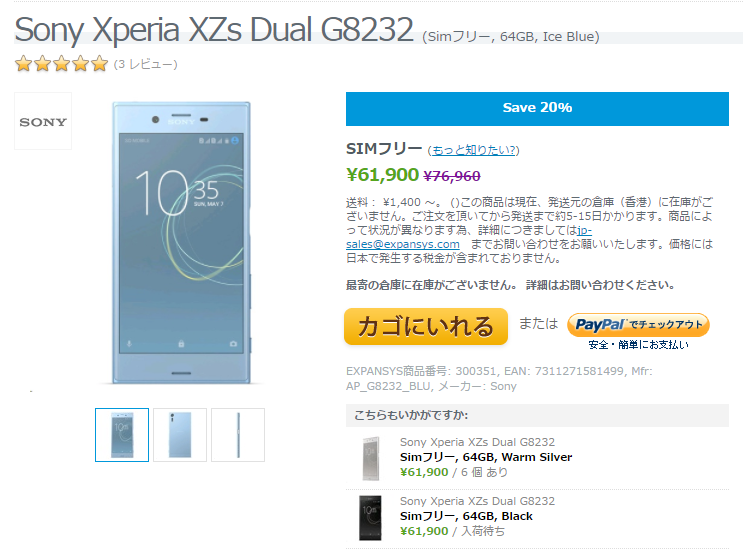Click the Sony Xperia XZs Dual G8232 title
The height and width of the screenshot is (557, 743).
[x=214, y=29]
